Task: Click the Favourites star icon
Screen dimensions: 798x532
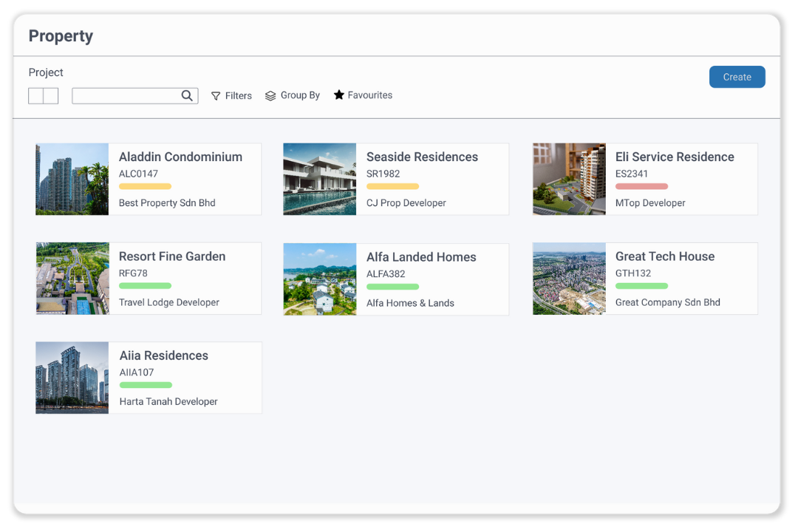Action: point(339,95)
